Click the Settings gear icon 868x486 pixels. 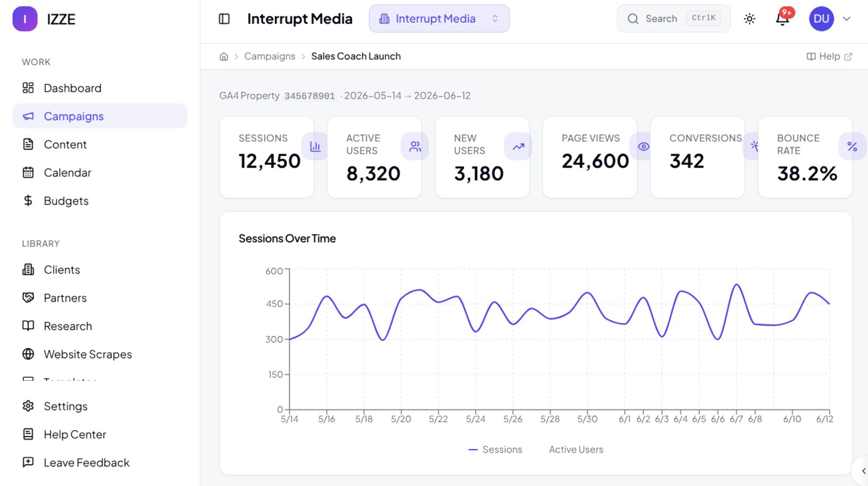pos(28,406)
